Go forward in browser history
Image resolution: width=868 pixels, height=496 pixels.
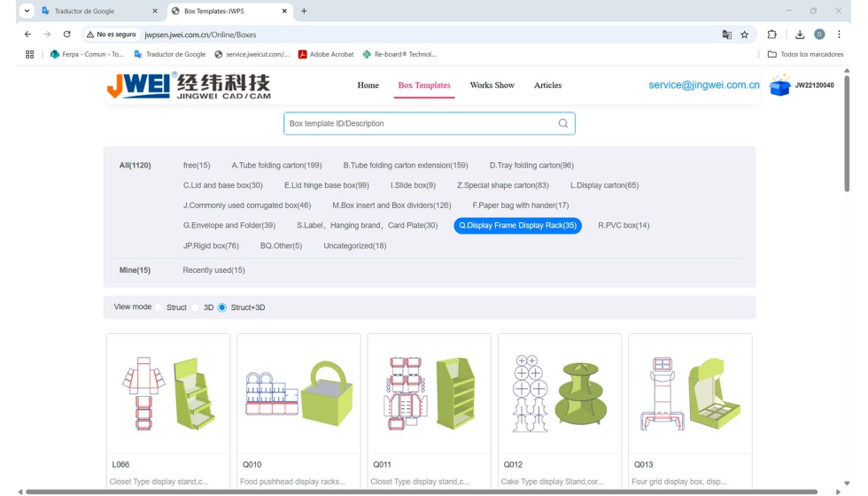coord(47,35)
